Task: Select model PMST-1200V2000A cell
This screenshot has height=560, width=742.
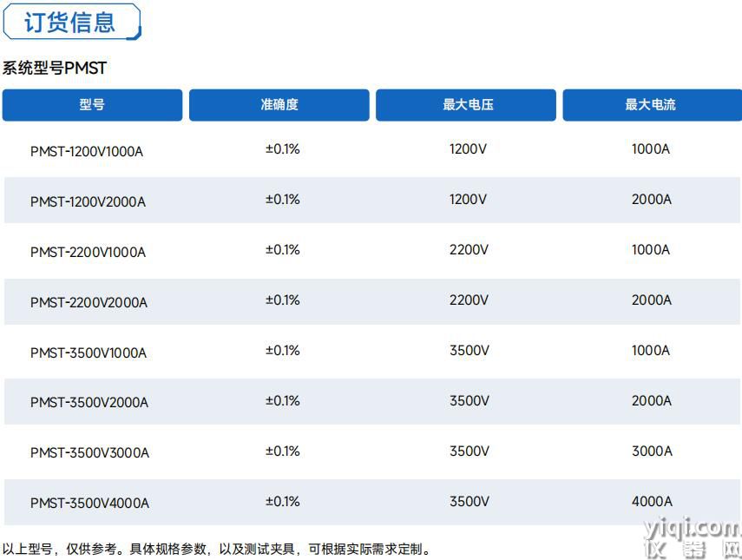Action: (x=88, y=202)
